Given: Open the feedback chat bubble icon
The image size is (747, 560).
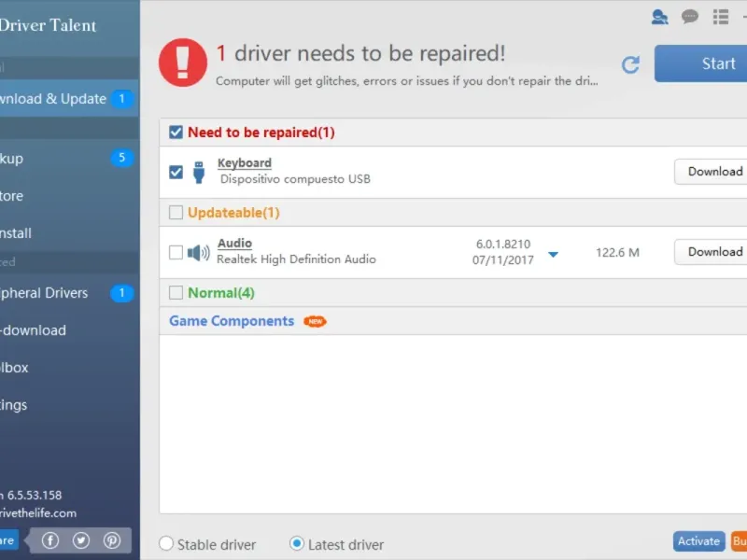Looking at the screenshot, I should 689,17.
